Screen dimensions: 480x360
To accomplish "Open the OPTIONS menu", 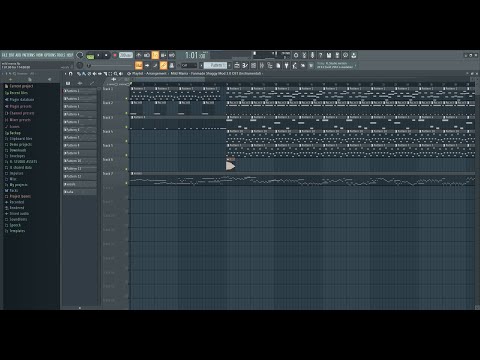I will pos(50,55).
